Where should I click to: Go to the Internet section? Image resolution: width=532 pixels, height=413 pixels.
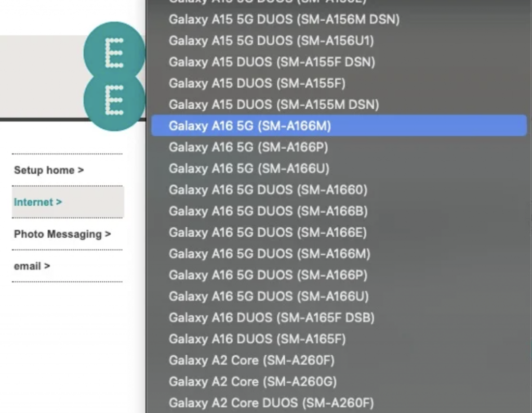click(38, 202)
